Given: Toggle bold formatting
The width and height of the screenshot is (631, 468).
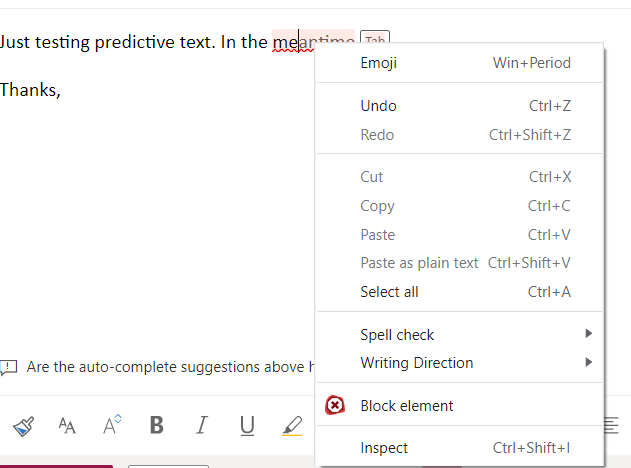Looking at the screenshot, I should 156,425.
